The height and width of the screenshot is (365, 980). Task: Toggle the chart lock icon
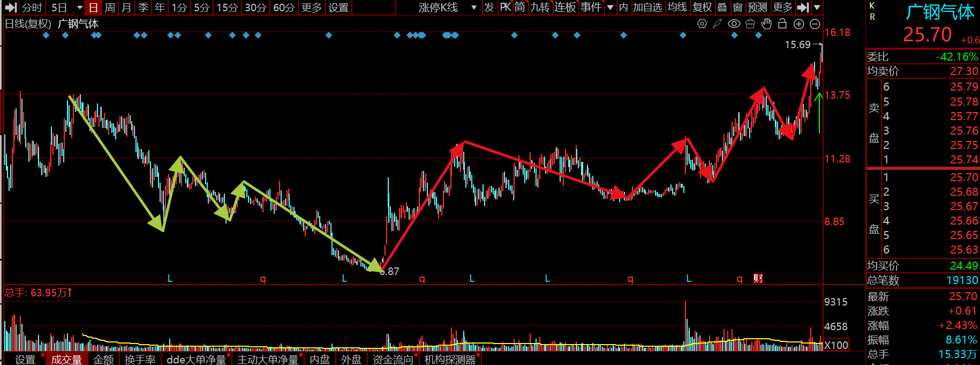(x=782, y=24)
